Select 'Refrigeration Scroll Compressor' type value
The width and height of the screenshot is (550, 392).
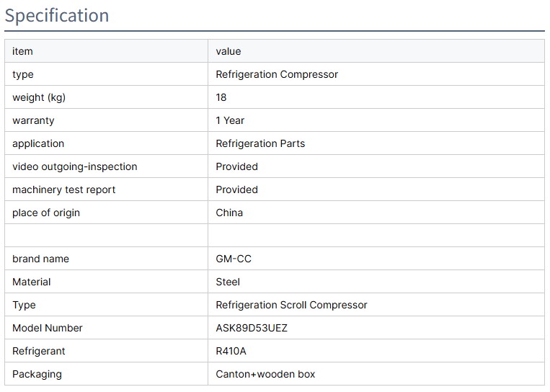[x=291, y=305]
